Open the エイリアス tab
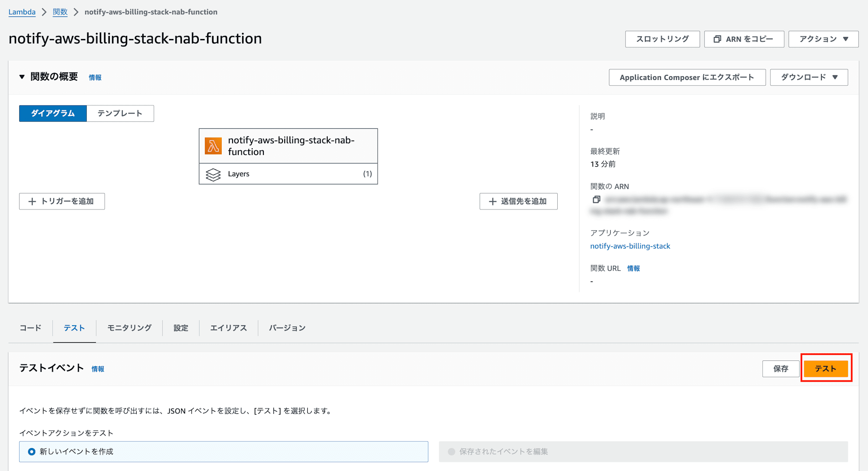The height and width of the screenshot is (471, 868). click(x=228, y=328)
